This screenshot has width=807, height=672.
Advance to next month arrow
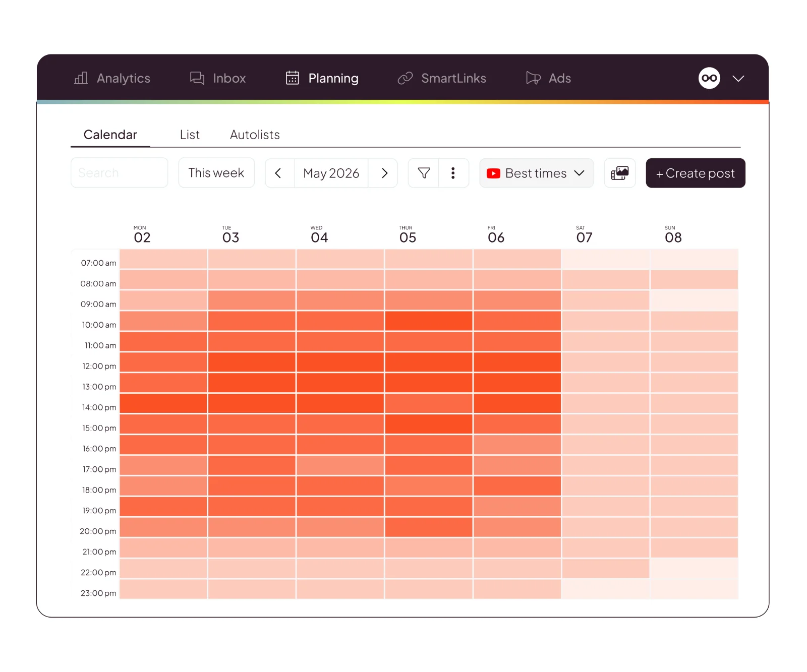(384, 173)
